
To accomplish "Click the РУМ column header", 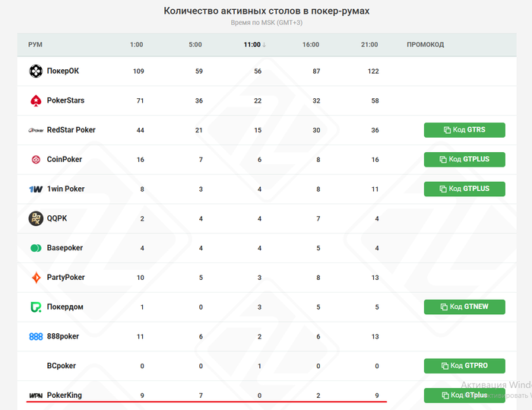I will [36, 45].
